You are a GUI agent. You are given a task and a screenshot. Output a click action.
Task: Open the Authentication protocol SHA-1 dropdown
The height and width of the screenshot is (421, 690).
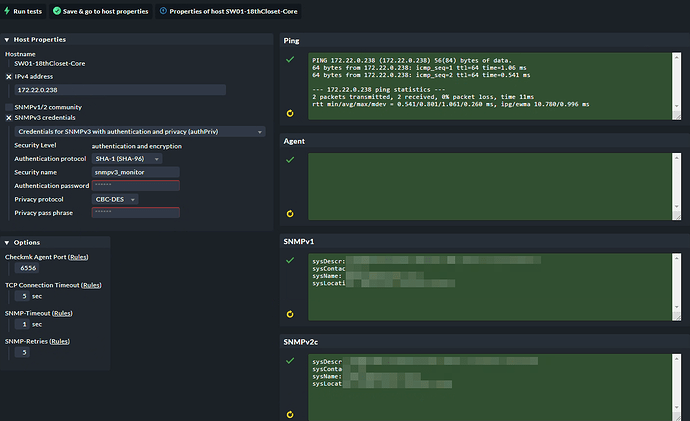coord(127,158)
